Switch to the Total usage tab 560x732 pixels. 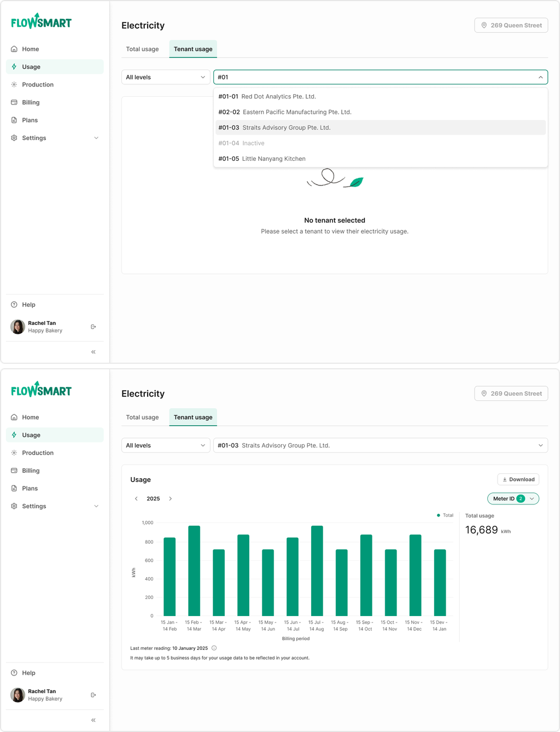[x=142, y=49]
